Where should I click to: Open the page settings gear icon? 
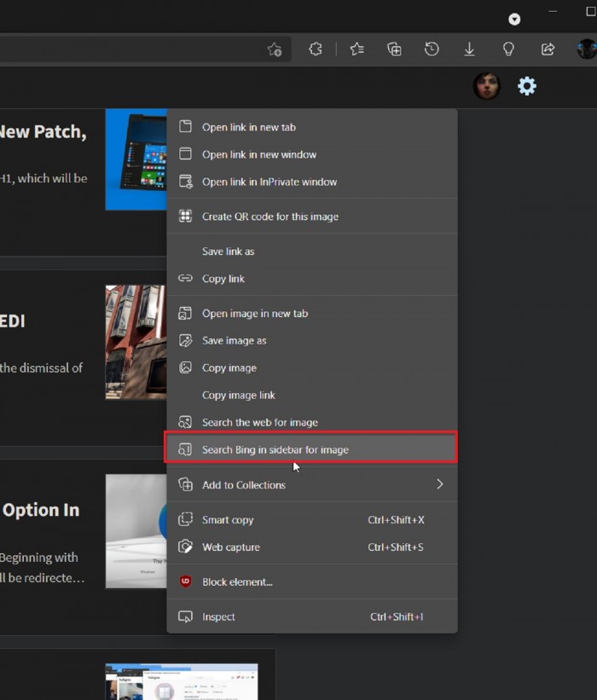(x=527, y=86)
